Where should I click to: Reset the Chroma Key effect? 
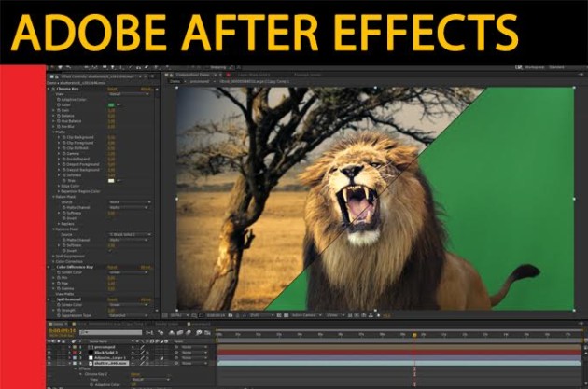coord(112,89)
